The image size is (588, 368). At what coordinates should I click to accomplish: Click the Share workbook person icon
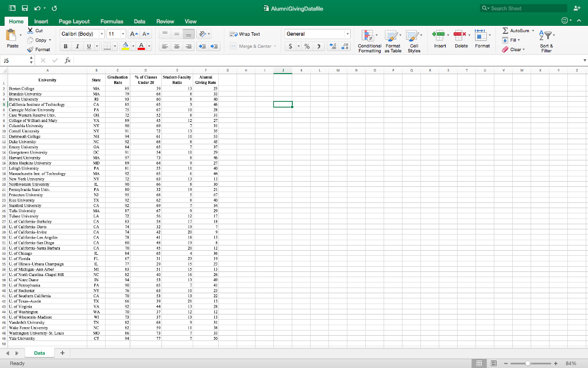574,9
